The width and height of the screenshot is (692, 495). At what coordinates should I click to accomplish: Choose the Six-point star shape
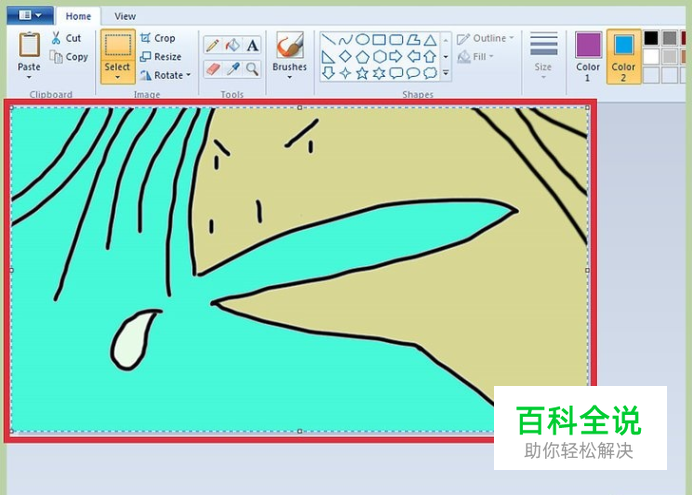(379, 73)
